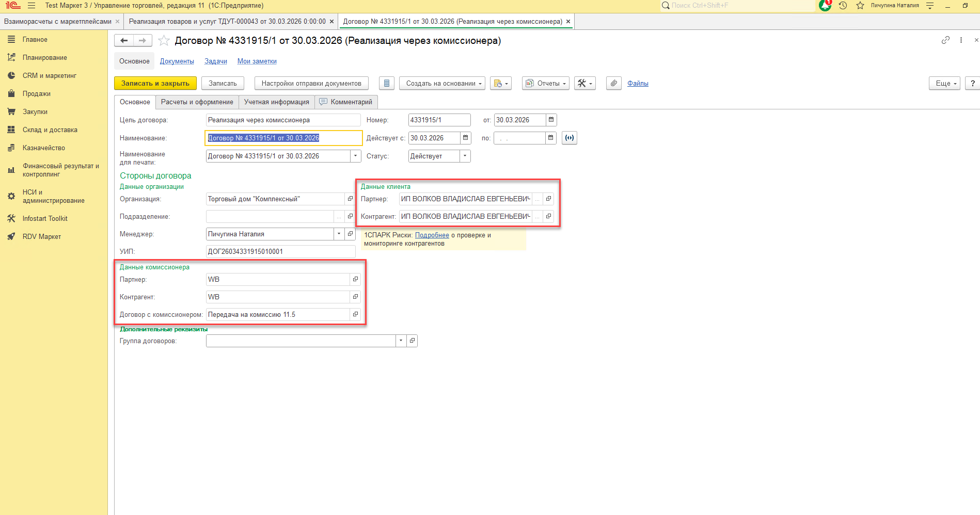This screenshot has height=515, width=980.
Task: Click the Записать button
Action: point(223,83)
